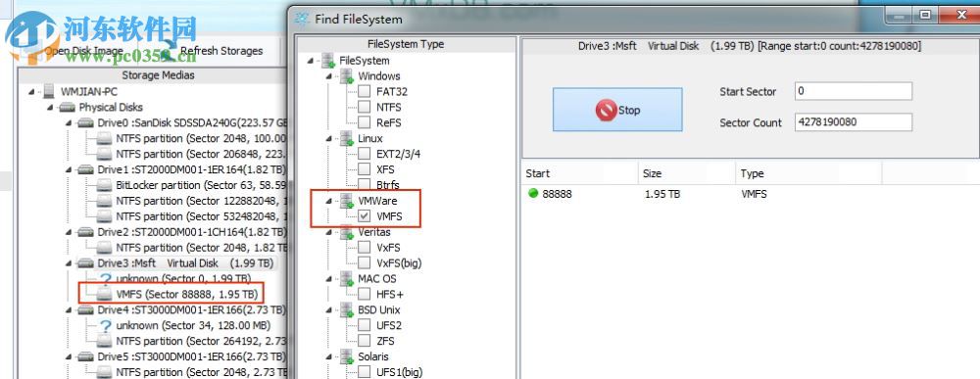Select the Solaris group icon
Screen dimensions: 980x379
pos(347,357)
